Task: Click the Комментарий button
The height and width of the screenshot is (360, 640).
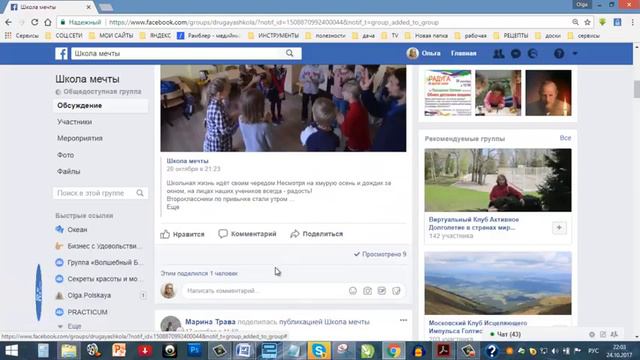Action: pos(247,234)
